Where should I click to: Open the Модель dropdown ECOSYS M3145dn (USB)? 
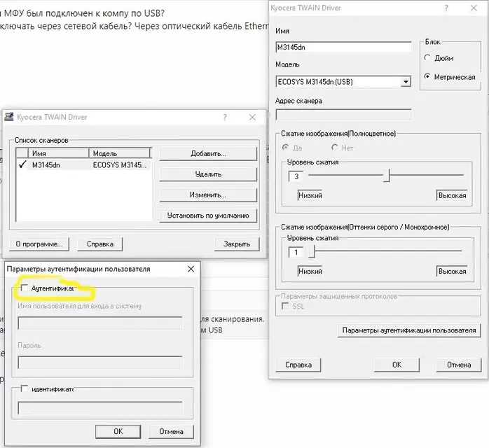click(x=406, y=82)
